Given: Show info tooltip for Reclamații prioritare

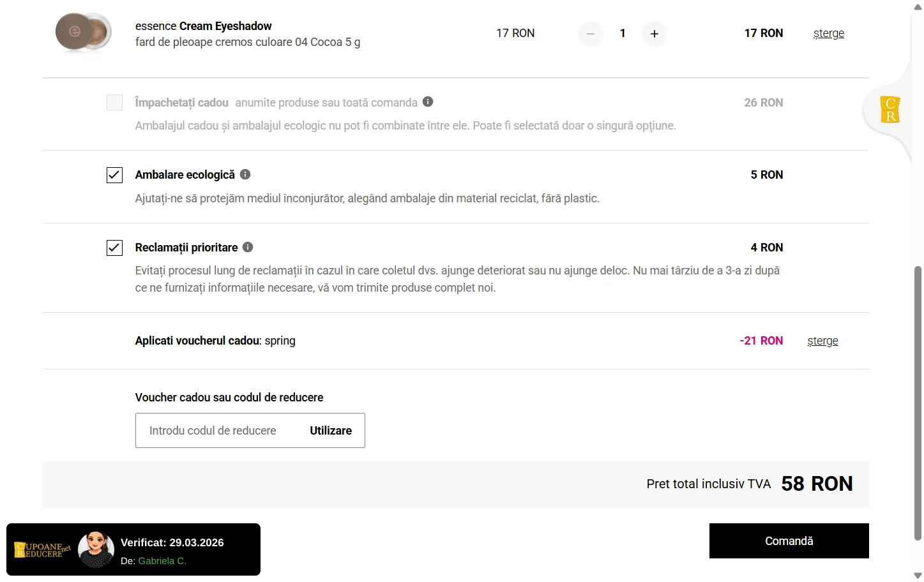Looking at the screenshot, I should (x=248, y=247).
